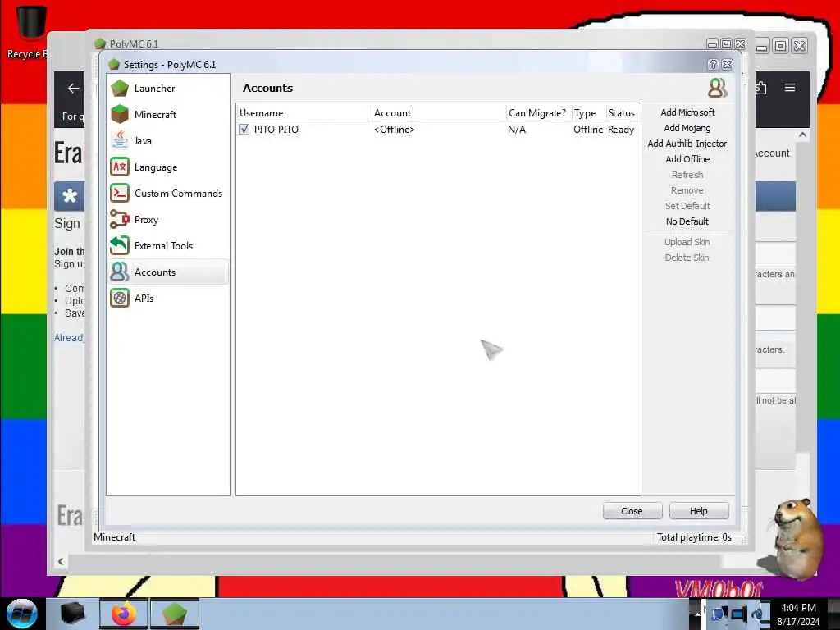
Task: Click the browser scroll up arrow
Action: pos(802,135)
